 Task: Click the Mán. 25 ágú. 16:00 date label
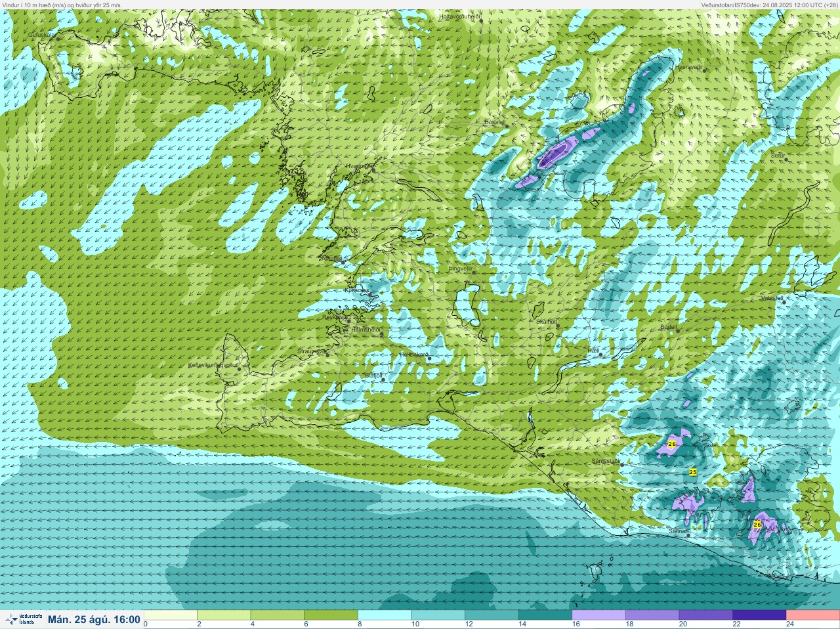point(94,619)
